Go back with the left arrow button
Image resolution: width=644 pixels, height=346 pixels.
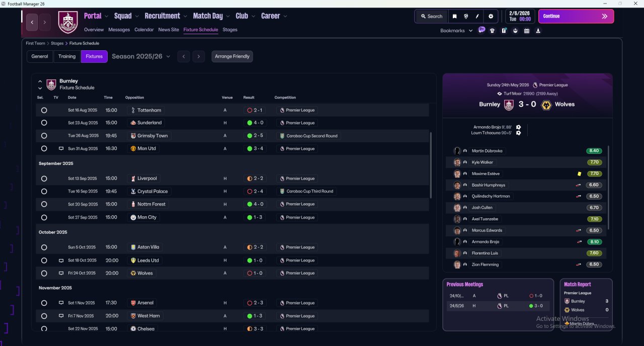click(x=32, y=22)
